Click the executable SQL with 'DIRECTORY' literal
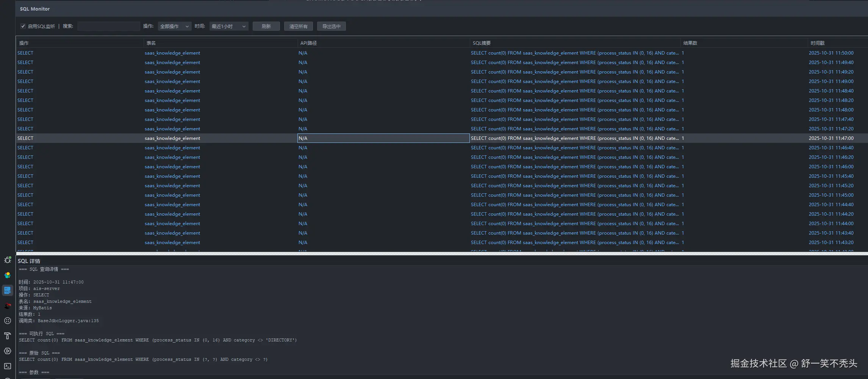 tap(158, 340)
